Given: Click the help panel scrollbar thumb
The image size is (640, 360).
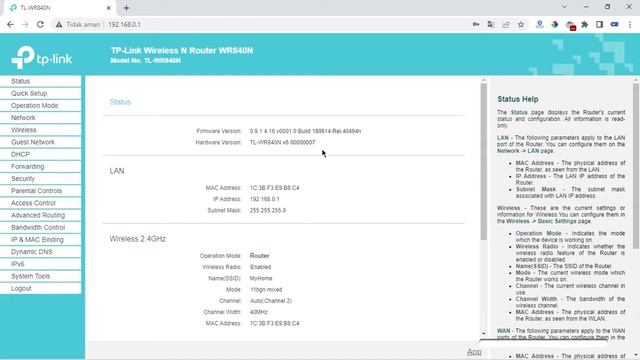Looking at the screenshot, I should pyautogui.click(x=636, y=166).
